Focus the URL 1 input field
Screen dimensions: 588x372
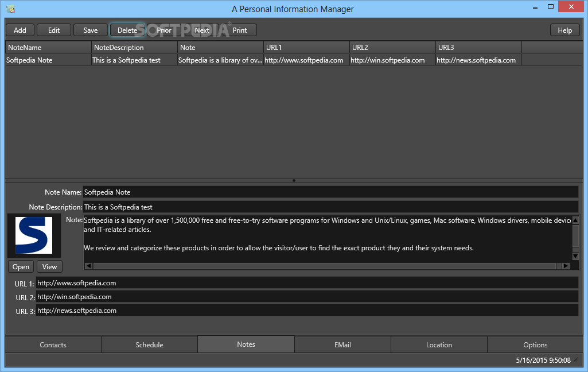(307, 283)
